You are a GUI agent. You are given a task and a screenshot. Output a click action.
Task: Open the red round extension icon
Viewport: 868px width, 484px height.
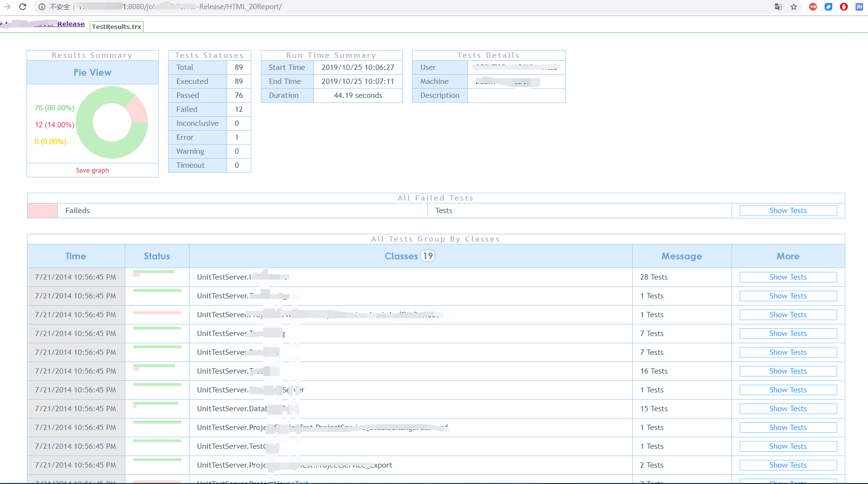point(813,7)
